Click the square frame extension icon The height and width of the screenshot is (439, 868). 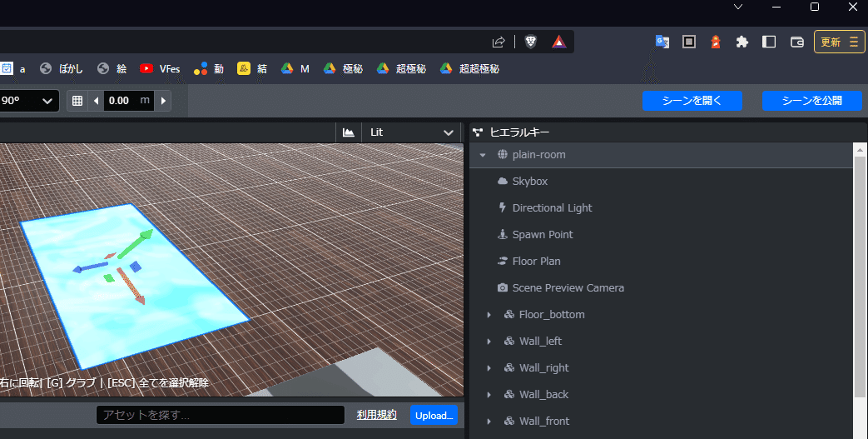click(688, 42)
